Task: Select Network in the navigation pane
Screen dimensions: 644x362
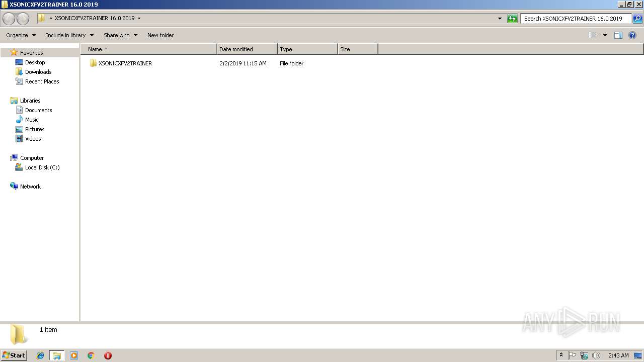Action: (30, 187)
